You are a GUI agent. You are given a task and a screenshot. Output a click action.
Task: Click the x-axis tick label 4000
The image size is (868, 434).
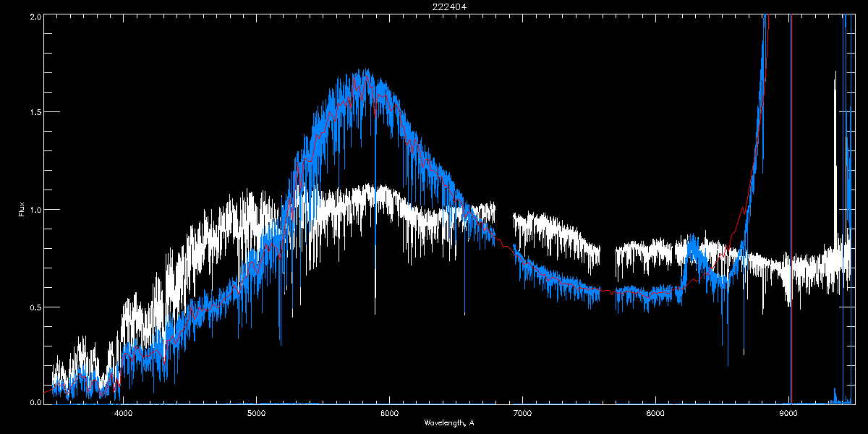point(123,413)
